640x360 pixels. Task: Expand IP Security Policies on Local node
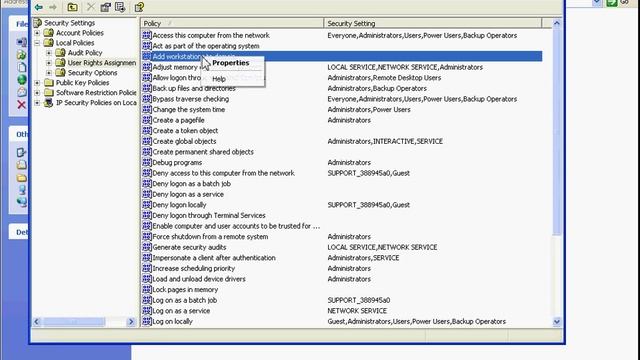click(37, 102)
